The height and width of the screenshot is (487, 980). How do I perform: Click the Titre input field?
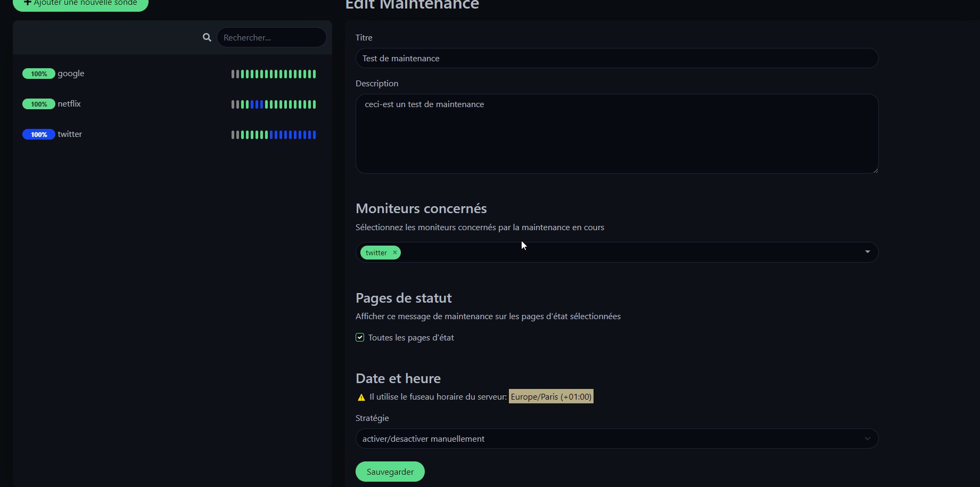pyautogui.click(x=617, y=58)
